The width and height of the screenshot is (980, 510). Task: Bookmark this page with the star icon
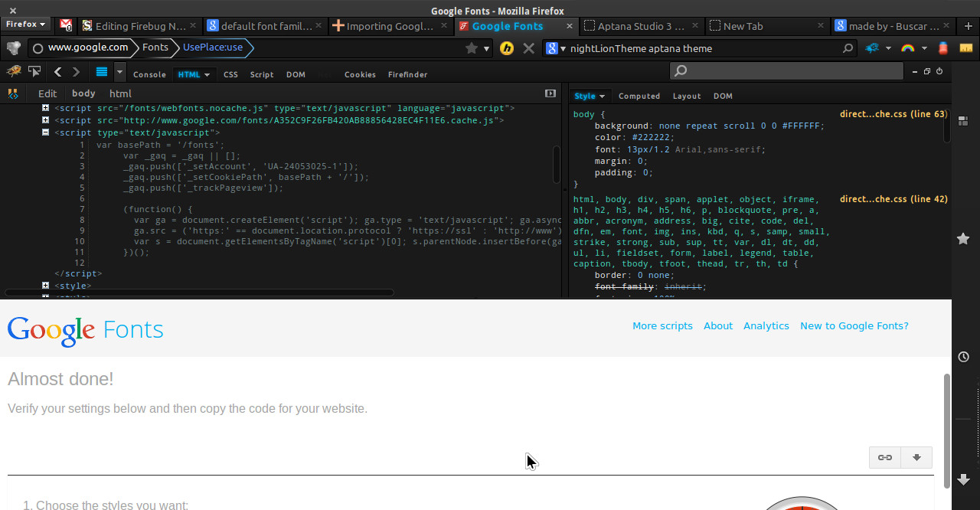click(472, 47)
